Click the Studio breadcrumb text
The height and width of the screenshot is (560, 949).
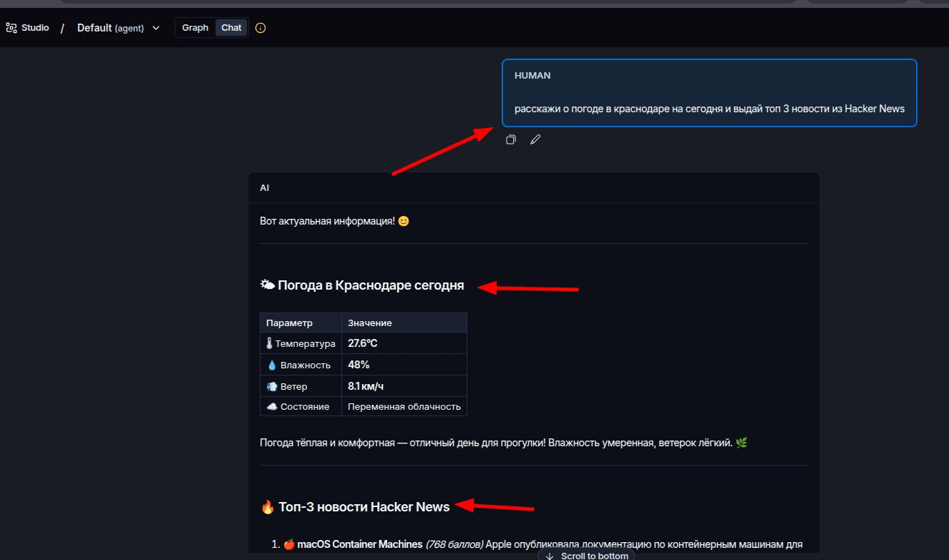coord(35,28)
